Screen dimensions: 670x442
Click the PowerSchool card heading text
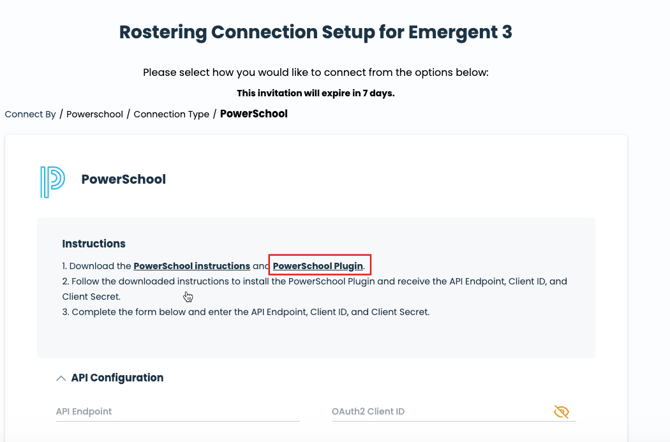(123, 180)
